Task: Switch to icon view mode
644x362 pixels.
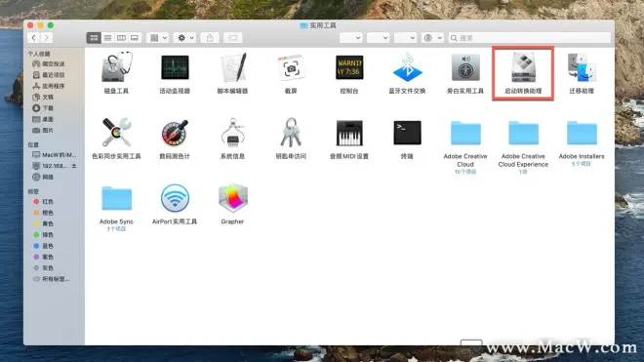Action: [94, 38]
